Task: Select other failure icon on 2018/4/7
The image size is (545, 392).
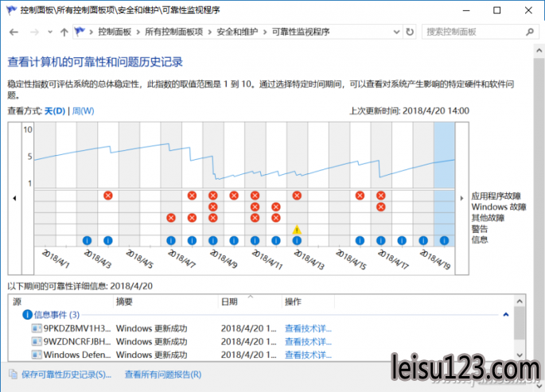Action: (x=170, y=218)
